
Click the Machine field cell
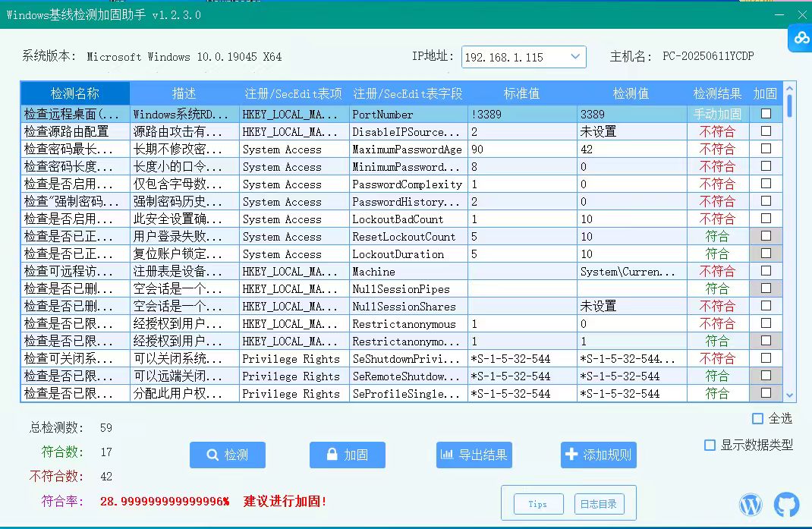point(408,272)
